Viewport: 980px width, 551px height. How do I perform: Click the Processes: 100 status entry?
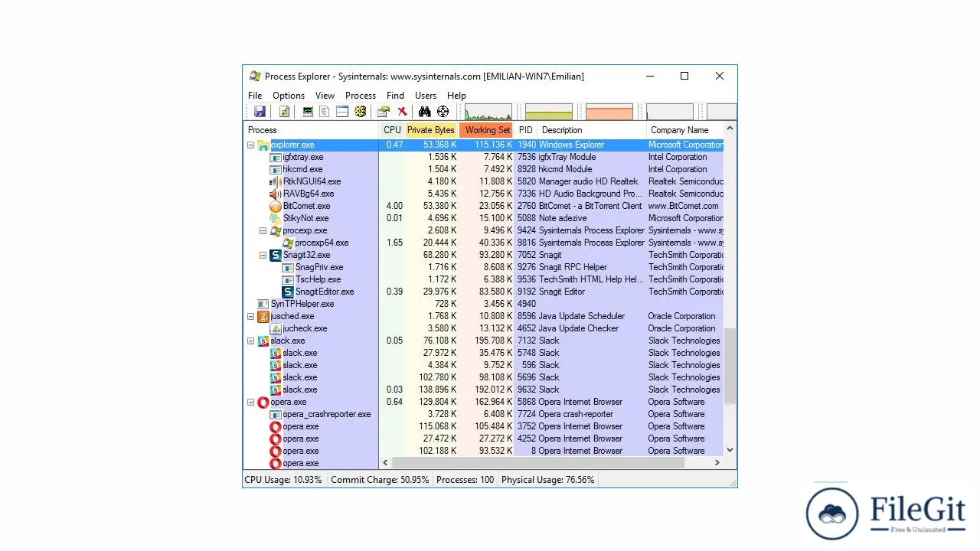click(x=465, y=480)
